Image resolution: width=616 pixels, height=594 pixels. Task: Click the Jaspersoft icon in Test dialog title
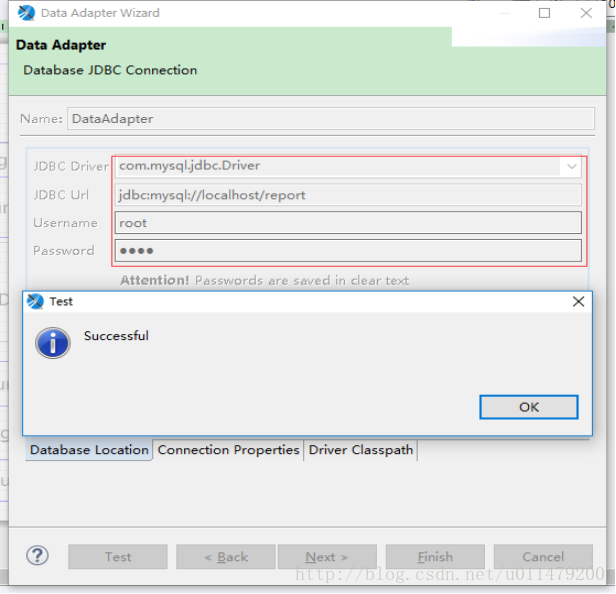pyautogui.click(x=35, y=301)
